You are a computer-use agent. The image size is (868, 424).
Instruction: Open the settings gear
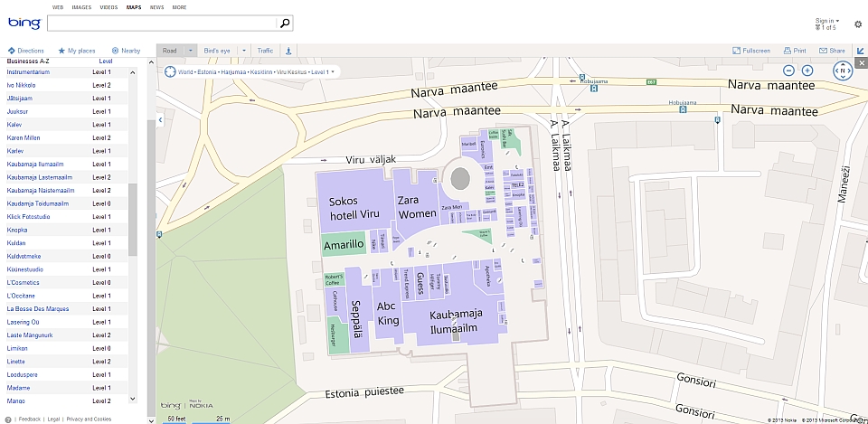click(x=858, y=24)
